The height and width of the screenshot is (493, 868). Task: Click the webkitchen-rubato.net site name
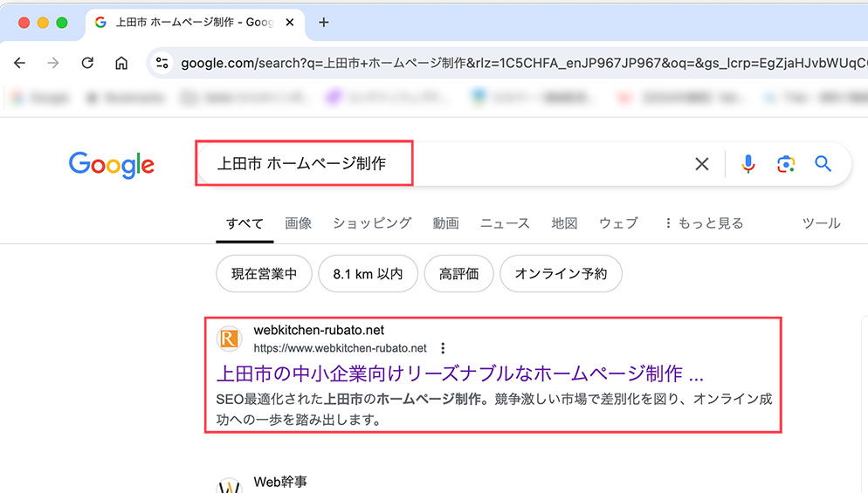coord(319,331)
